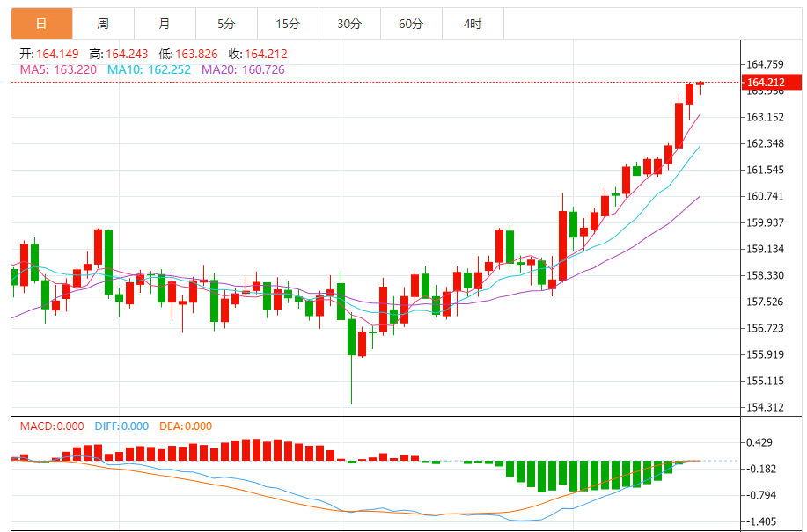Click the 低 low price value 163.826

coord(196,54)
